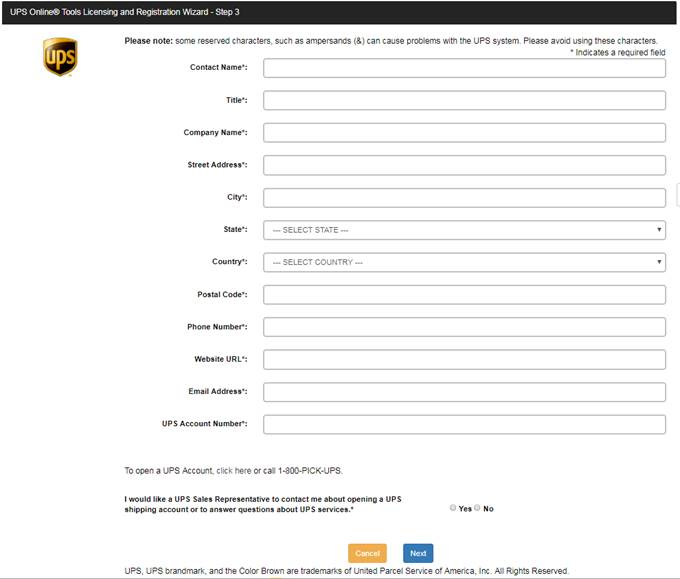Focus the Phone Number field
This screenshot has height=579, width=680.
click(x=464, y=327)
